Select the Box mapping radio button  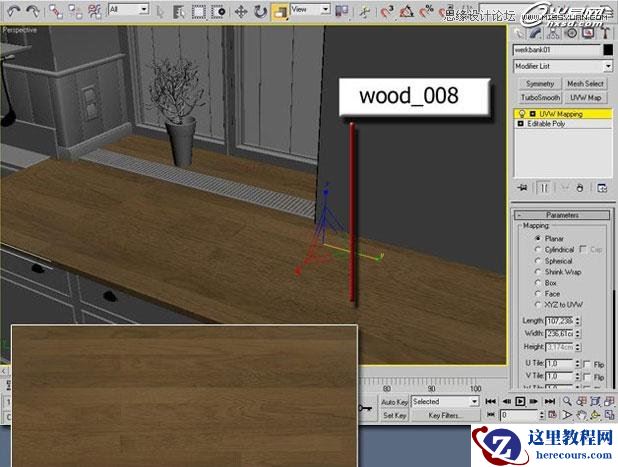coord(538,283)
